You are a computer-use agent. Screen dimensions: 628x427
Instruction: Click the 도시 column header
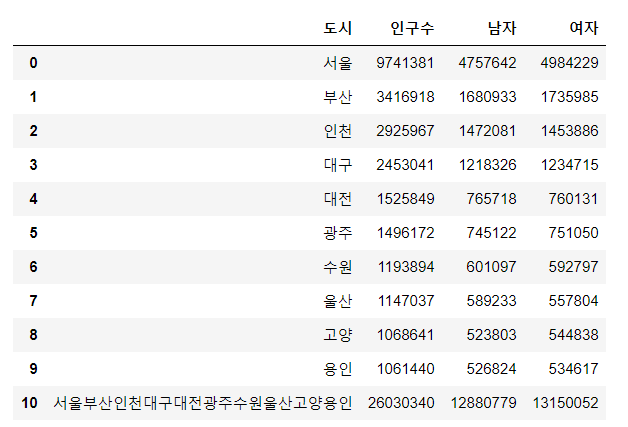pyautogui.click(x=338, y=28)
